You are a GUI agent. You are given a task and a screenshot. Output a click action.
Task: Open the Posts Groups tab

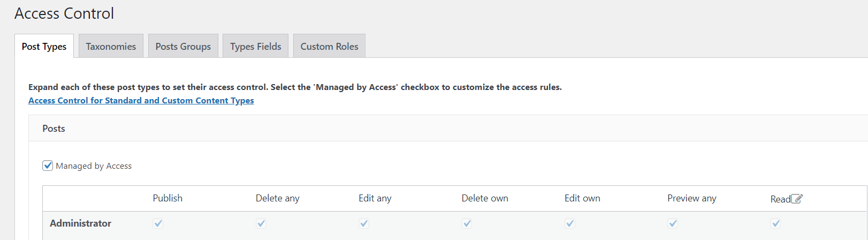(183, 47)
